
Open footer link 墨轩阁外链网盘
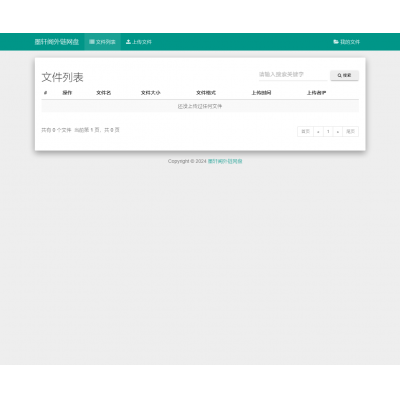(x=225, y=161)
